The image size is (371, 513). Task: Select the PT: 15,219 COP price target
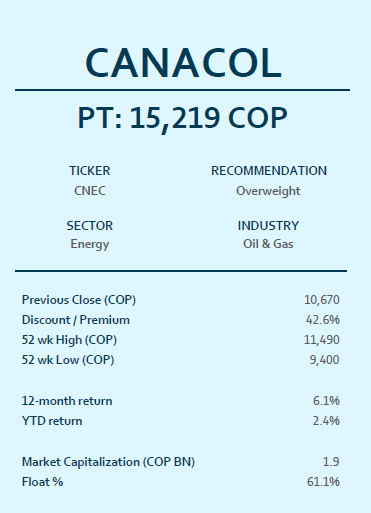(182, 118)
